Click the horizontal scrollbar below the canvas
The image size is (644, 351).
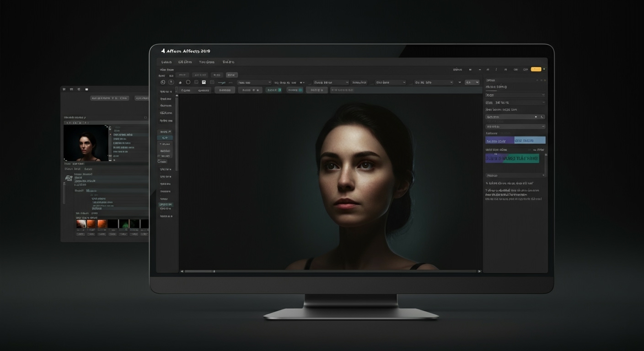click(329, 271)
